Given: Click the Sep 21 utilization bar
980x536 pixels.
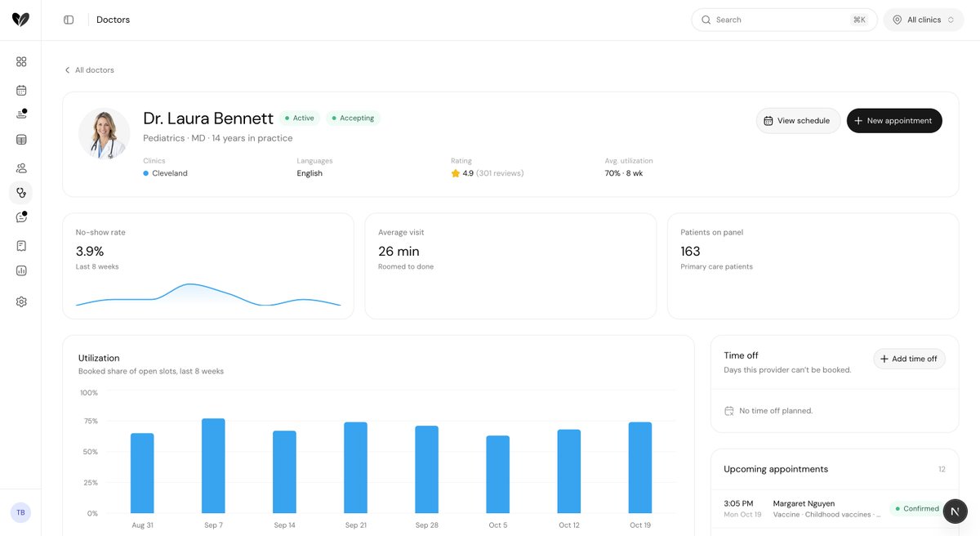Looking at the screenshot, I should (355, 467).
